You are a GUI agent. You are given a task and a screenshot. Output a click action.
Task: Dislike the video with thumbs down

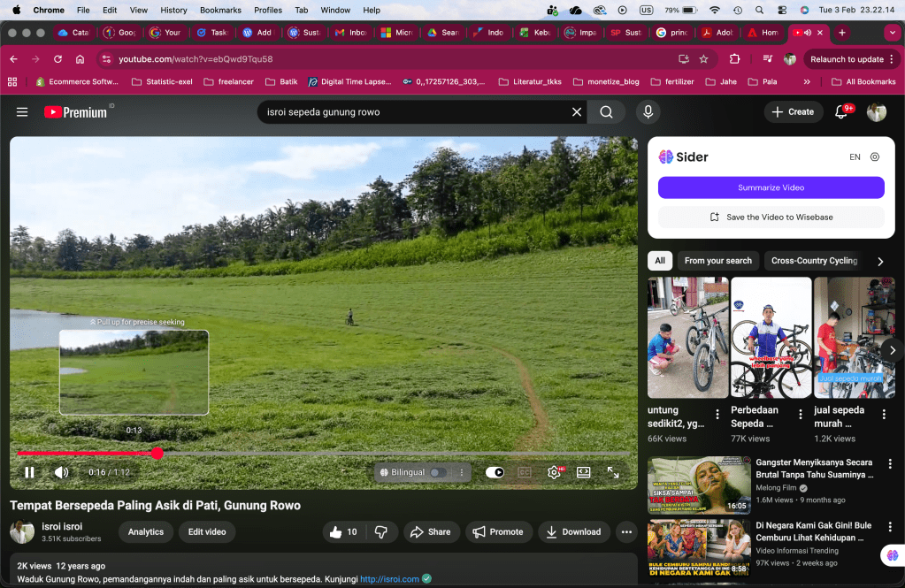(x=381, y=531)
